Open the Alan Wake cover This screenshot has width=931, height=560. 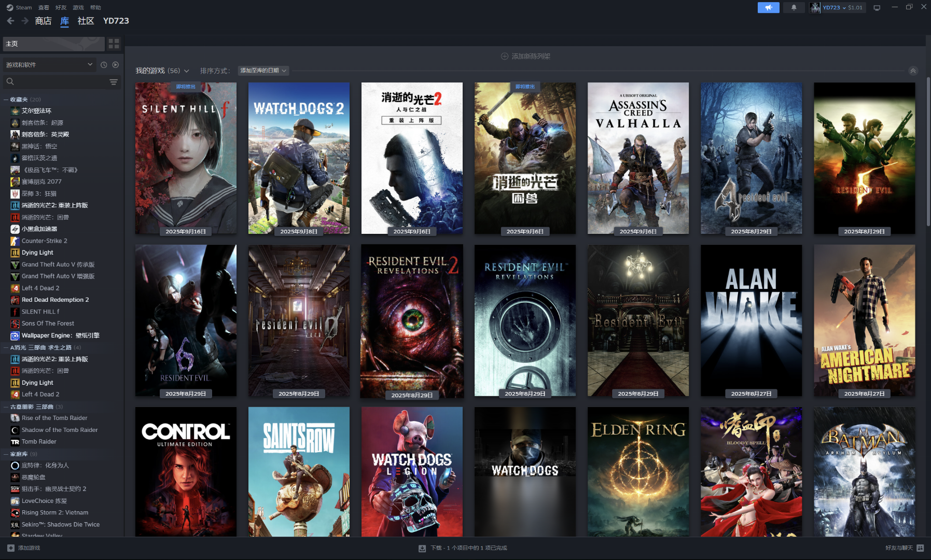751,320
